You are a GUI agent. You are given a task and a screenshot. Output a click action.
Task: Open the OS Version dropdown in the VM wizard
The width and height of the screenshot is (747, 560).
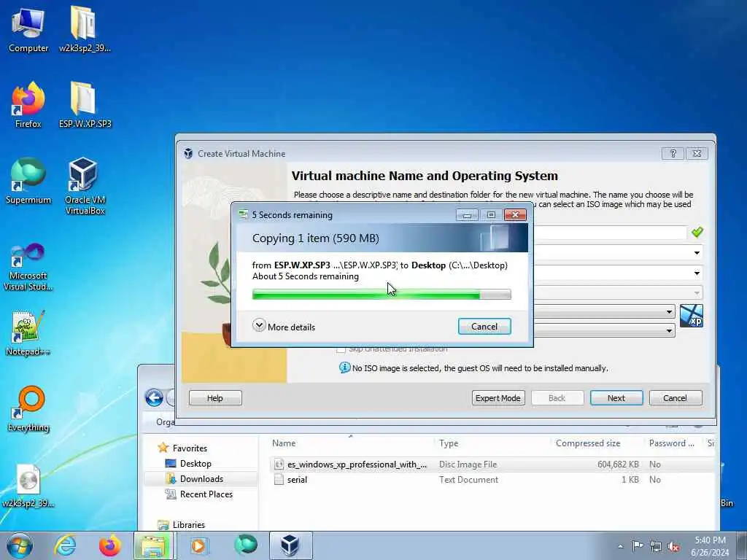(669, 330)
